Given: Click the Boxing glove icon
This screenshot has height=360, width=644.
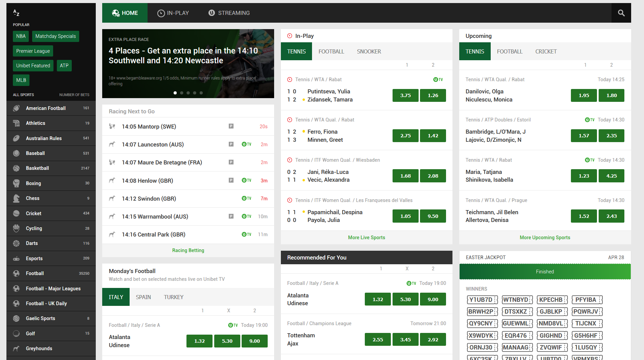Looking at the screenshot, I should (16, 183).
